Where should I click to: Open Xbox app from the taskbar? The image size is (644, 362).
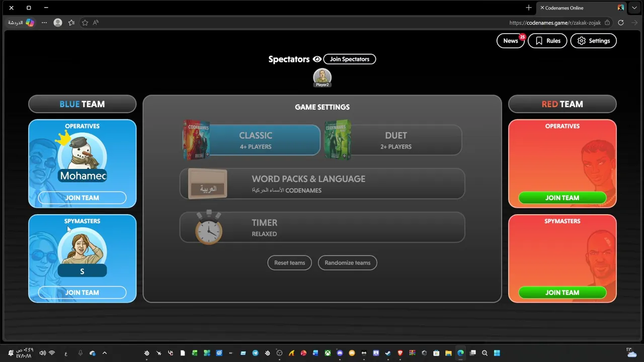coord(328,353)
